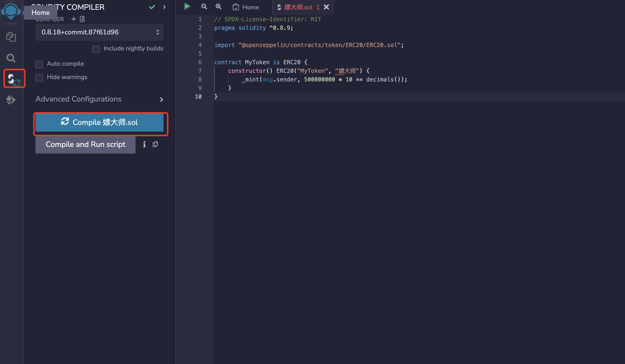This screenshot has width=625, height=364.
Task: Collapse the Solidity Compiler panel chevron
Action: point(164,7)
